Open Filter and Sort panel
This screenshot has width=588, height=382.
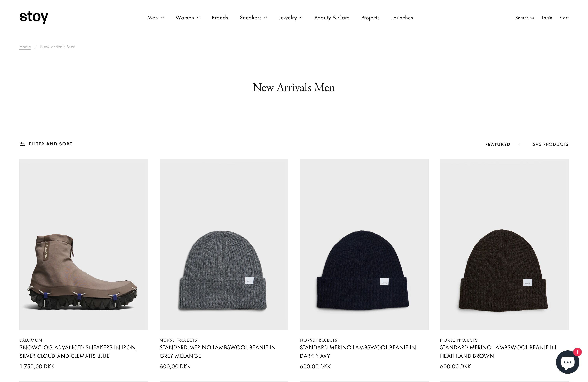[46, 144]
